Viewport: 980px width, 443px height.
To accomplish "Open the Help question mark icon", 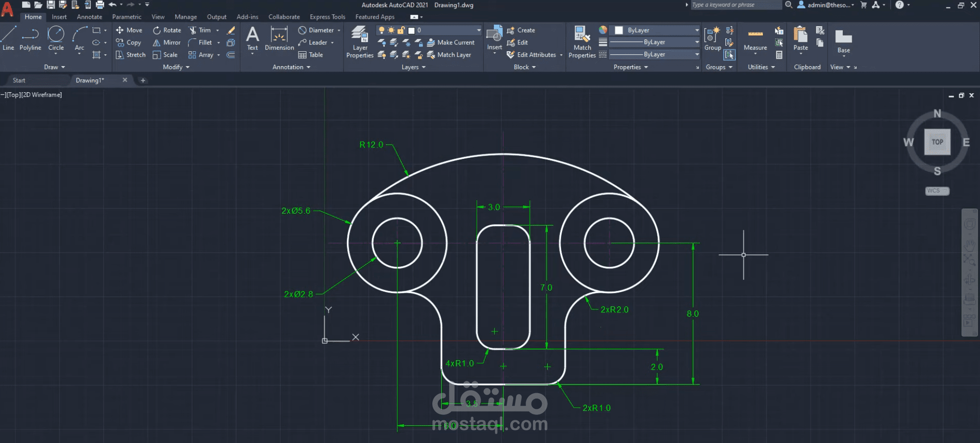I will 900,5.
